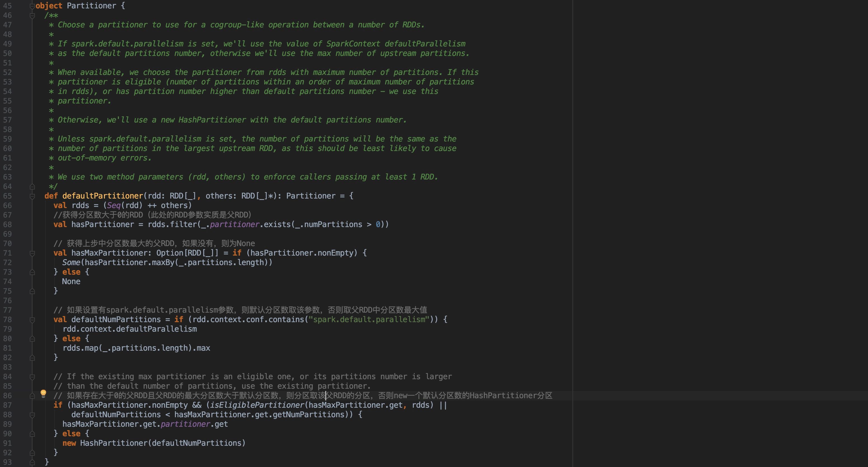
Task: Click the "spark.default.parallelism" string literal
Action: click(x=369, y=320)
